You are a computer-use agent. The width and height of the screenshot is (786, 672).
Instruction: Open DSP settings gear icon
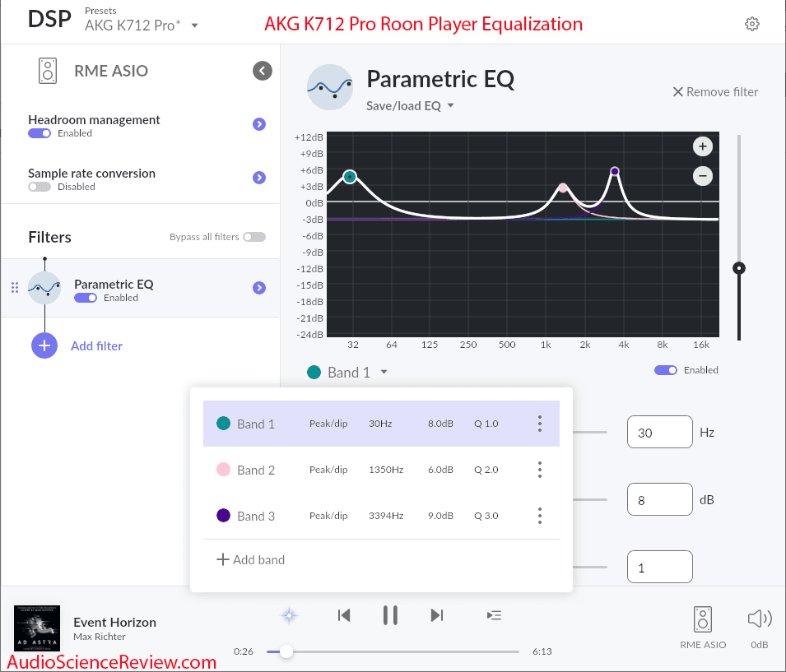click(751, 24)
